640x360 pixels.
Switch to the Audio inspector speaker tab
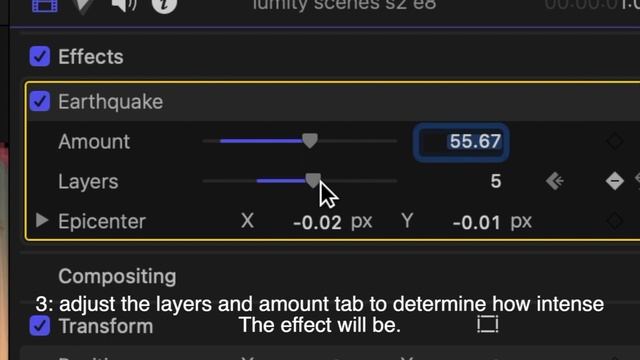click(x=124, y=6)
